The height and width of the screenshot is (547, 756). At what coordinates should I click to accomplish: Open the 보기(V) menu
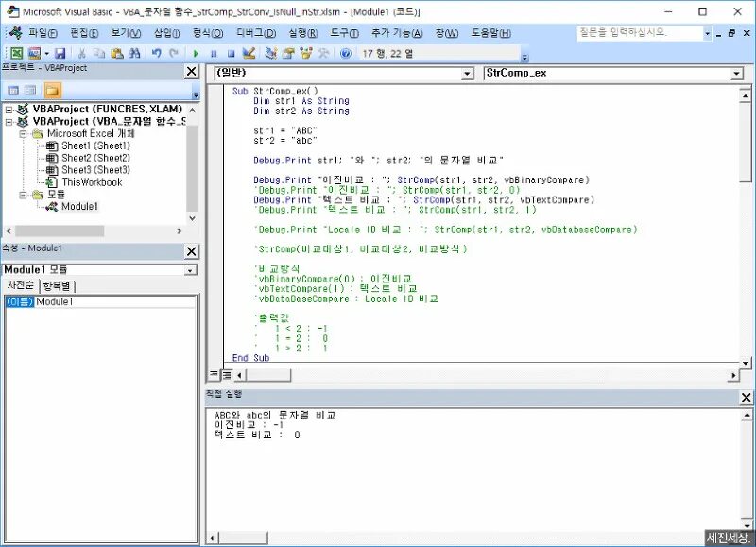126,33
